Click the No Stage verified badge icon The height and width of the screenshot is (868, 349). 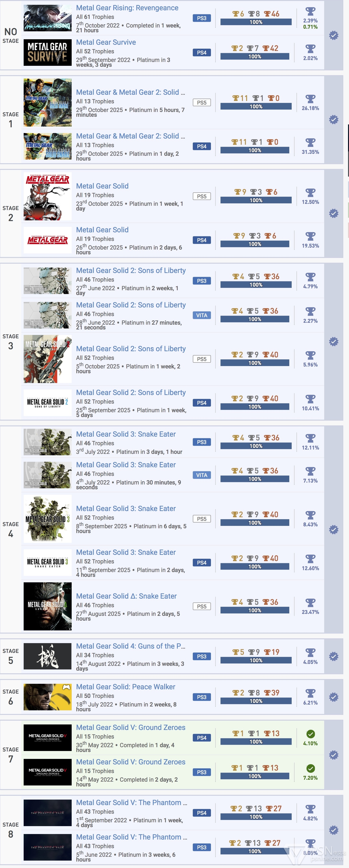coord(333,35)
